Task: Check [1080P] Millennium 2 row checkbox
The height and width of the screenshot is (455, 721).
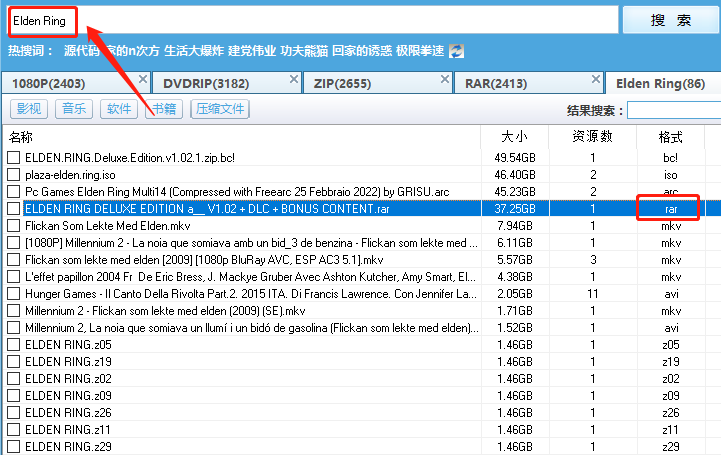Action: 14,243
